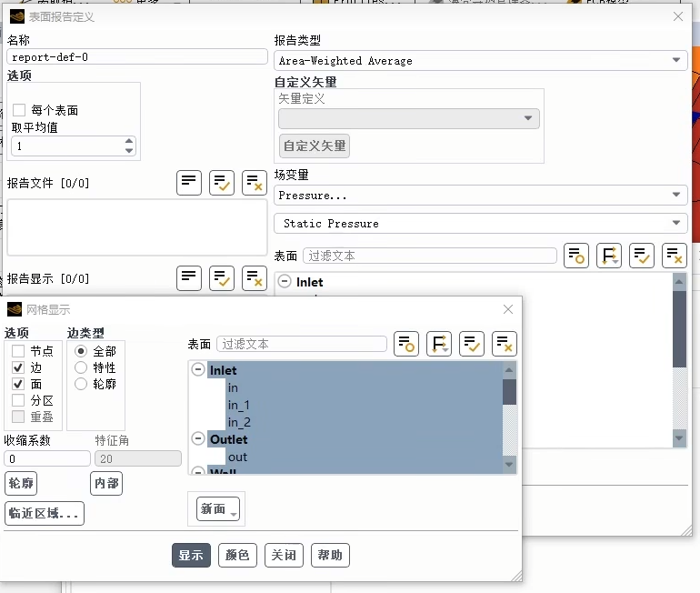
Task: Click filter-by-pattern icon in report definition surfaces
Action: point(609,256)
